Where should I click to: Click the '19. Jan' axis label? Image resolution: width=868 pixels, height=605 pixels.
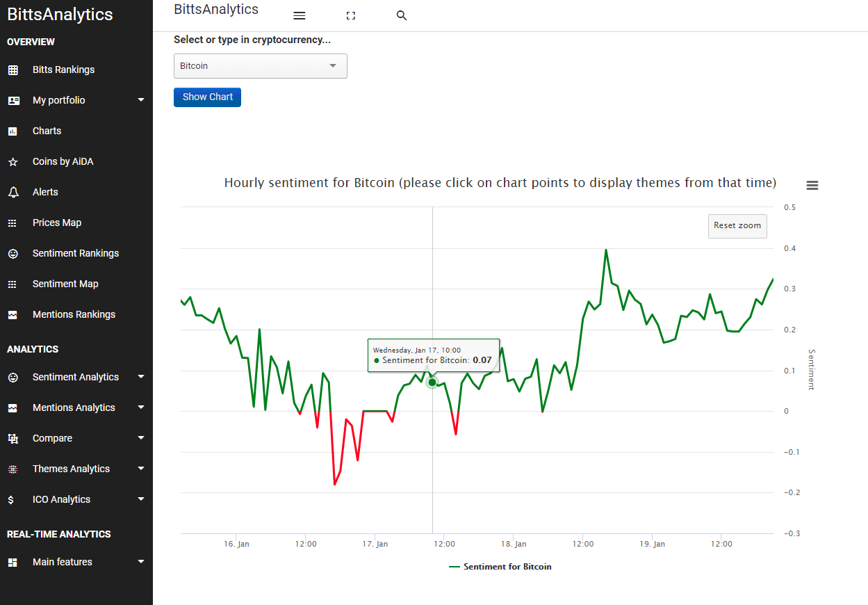653,544
